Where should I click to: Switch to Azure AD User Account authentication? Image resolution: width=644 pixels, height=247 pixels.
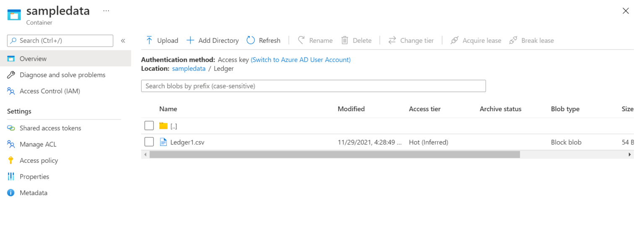coord(300,60)
